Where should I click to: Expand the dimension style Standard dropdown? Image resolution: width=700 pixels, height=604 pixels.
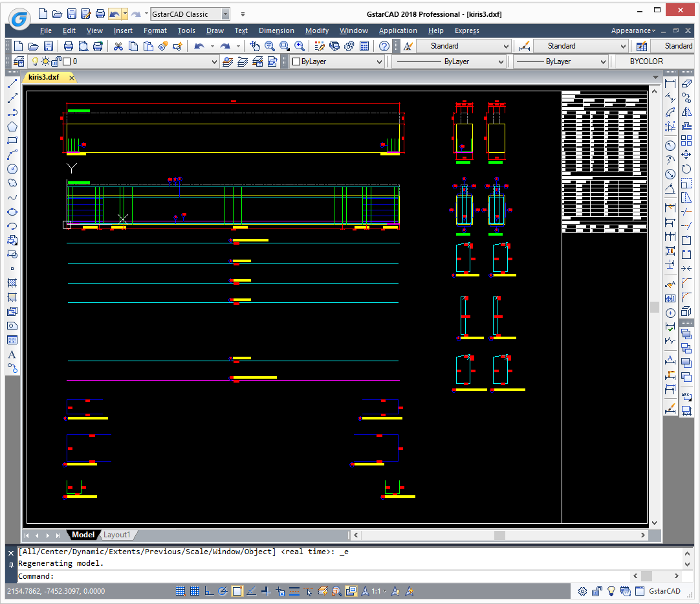[623, 46]
